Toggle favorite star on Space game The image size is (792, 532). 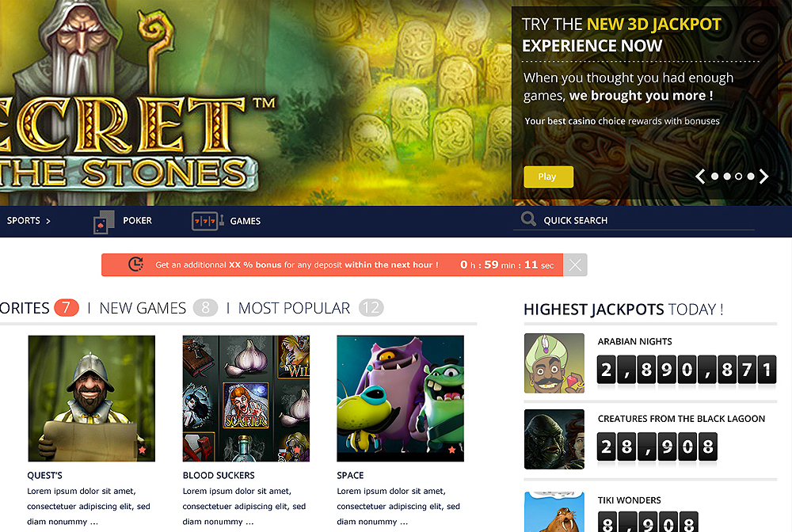pyautogui.click(x=451, y=449)
